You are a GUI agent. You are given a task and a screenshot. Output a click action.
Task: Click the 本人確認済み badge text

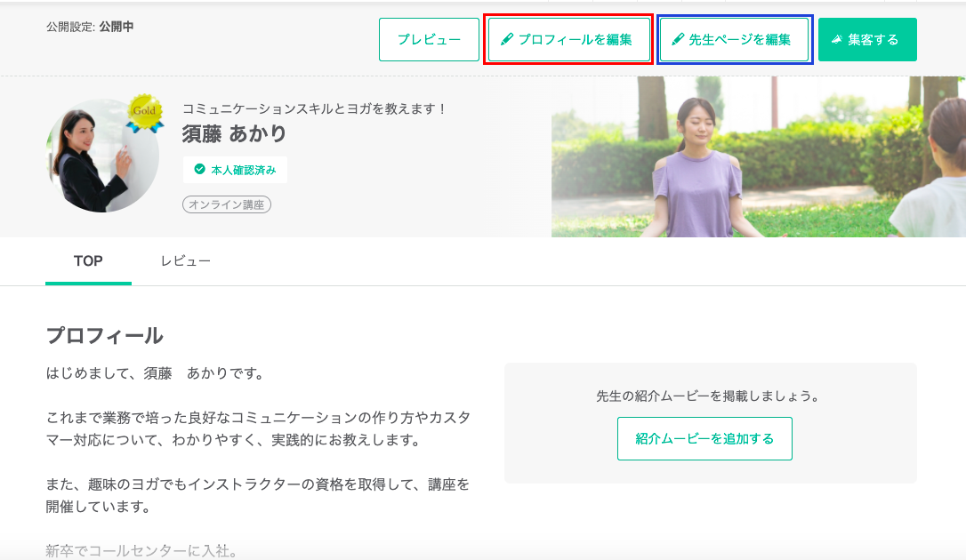pyautogui.click(x=244, y=170)
